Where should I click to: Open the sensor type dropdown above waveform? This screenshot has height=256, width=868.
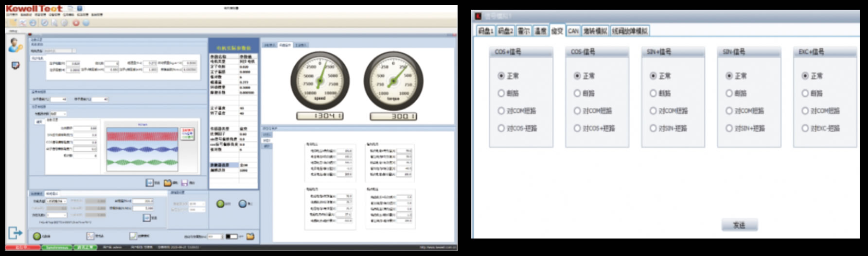coord(58,114)
